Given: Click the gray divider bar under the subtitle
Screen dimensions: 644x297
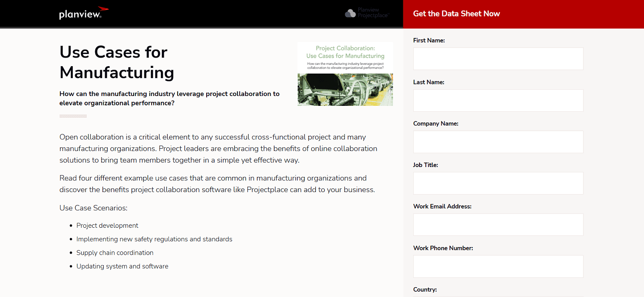Looking at the screenshot, I should point(73,116).
